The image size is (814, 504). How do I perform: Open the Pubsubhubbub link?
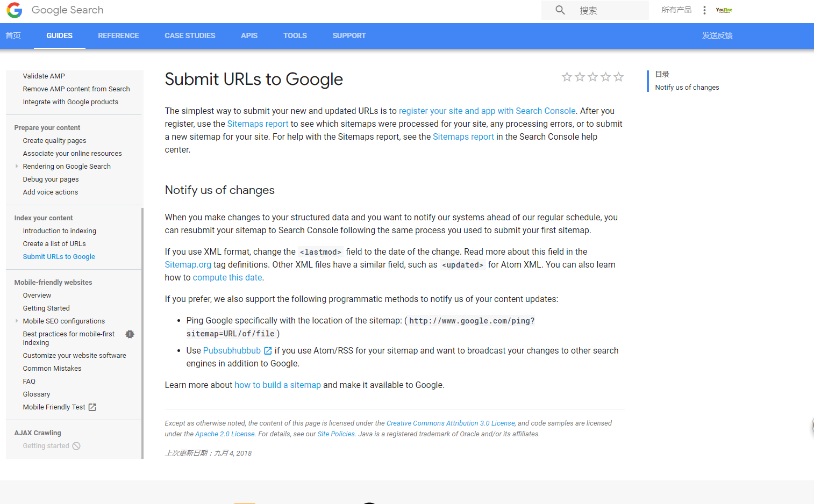[x=232, y=351]
